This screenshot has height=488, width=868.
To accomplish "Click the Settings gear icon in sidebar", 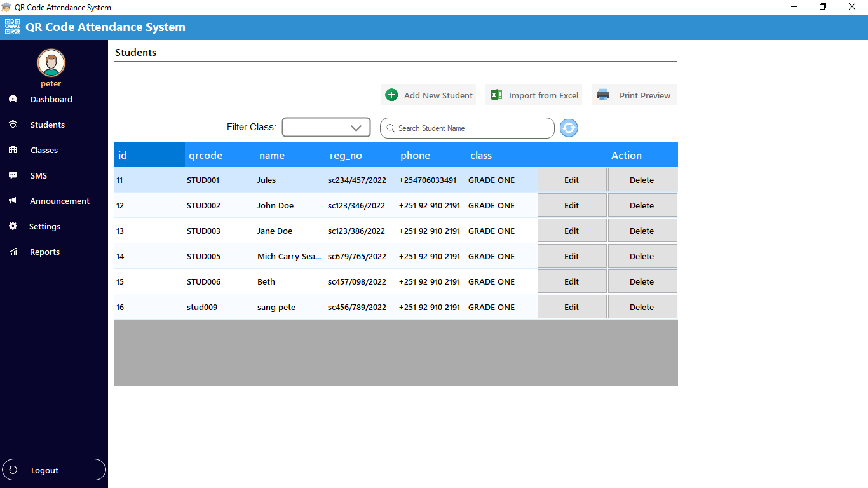I will 13,226.
